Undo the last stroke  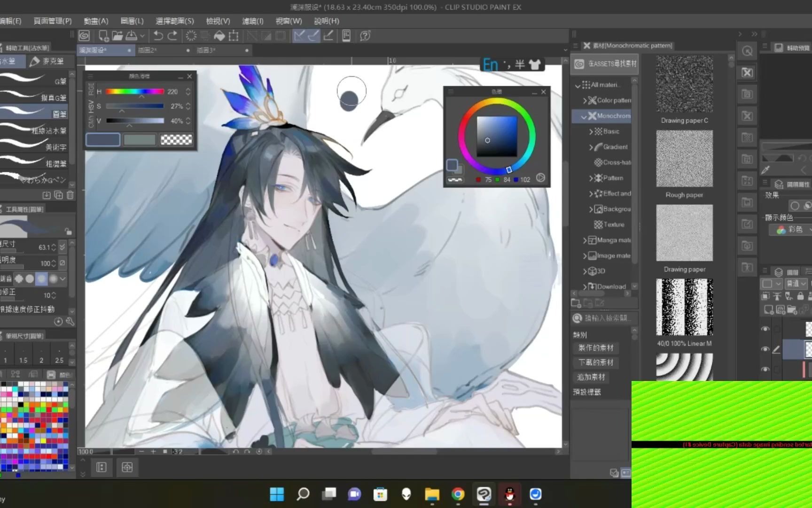pyautogui.click(x=158, y=36)
